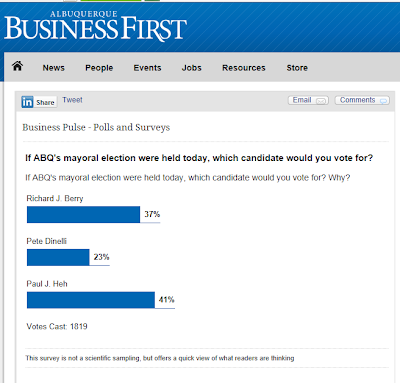This screenshot has height=383, width=400.
Task: Click the Votes Cast: 1819 text
Action: (57, 326)
